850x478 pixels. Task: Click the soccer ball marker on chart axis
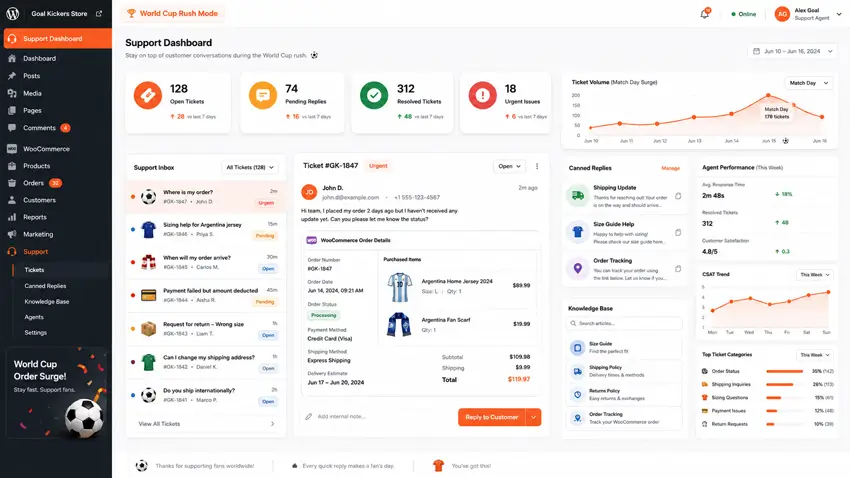[785, 141]
